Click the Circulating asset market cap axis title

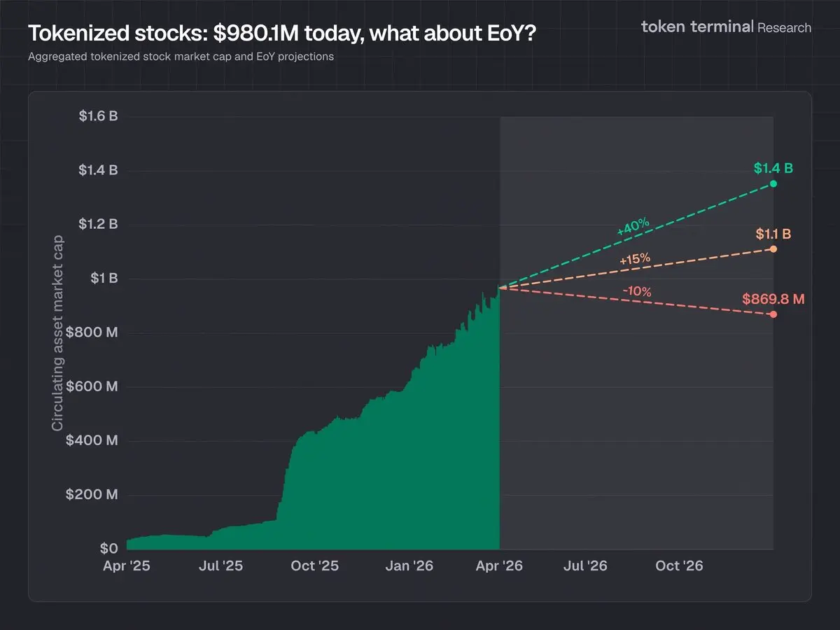coord(57,332)
